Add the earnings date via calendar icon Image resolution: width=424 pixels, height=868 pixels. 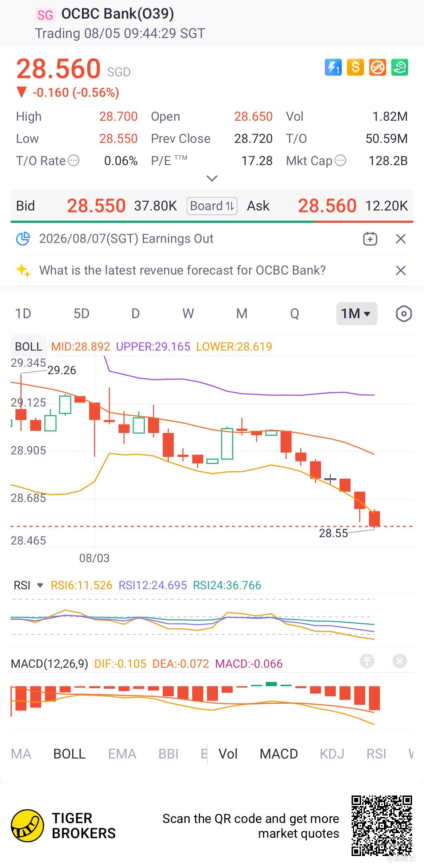click(370, 239)
